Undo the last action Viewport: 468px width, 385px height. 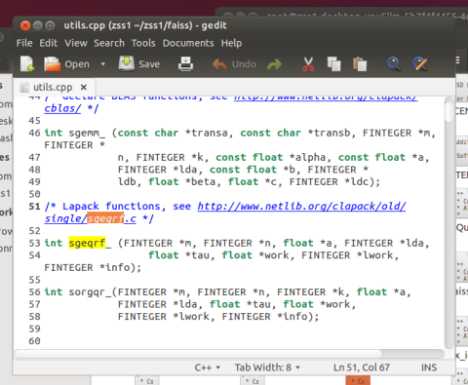[x=234, y=64]
